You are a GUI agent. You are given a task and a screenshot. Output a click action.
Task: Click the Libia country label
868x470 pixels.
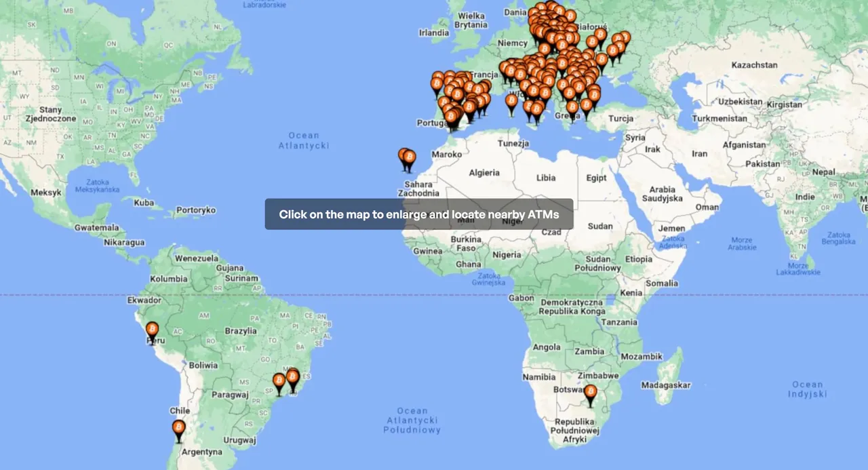[546, 178]
